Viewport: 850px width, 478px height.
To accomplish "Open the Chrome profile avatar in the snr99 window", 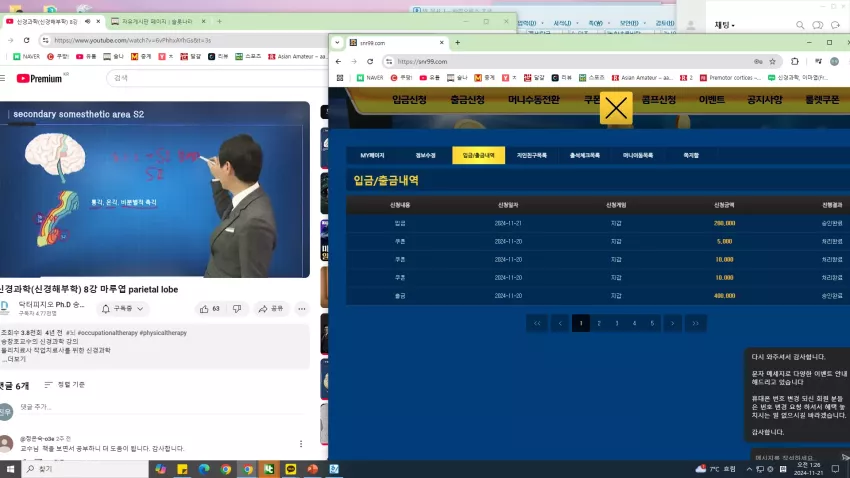I will click(x=834, y=62).
